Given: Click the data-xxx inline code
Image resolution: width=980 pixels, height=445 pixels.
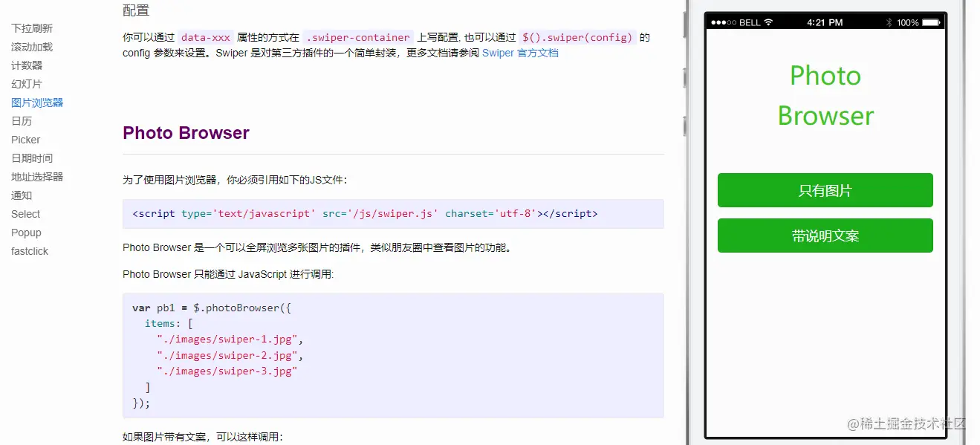Looking at the screenshot, I should point(206,37).
